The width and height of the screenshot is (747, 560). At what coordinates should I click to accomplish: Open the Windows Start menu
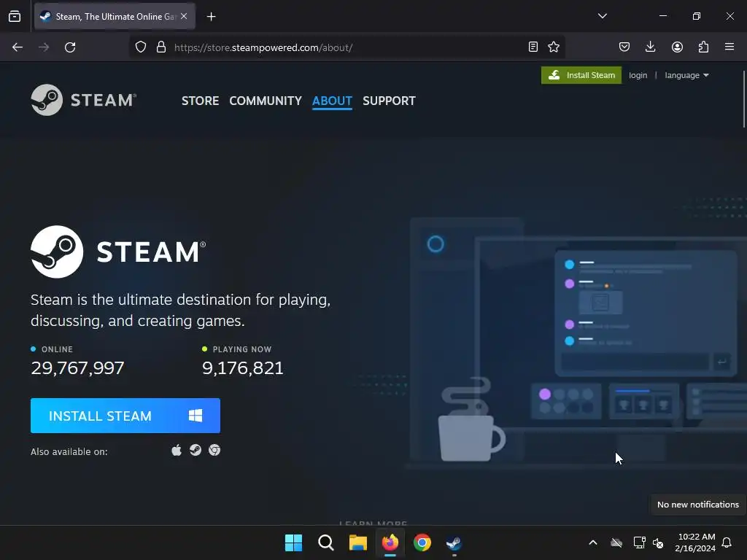[293, 542]
